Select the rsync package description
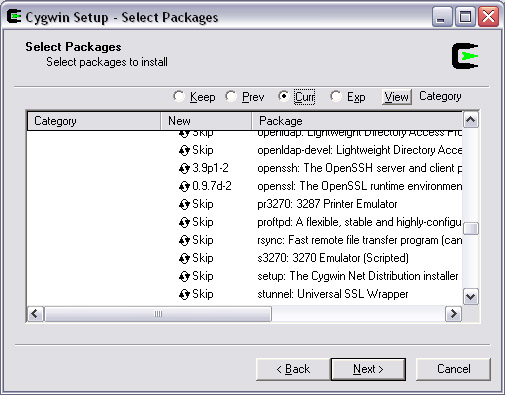505x395 pixels. pyautogui.click(x=359, y=240)
